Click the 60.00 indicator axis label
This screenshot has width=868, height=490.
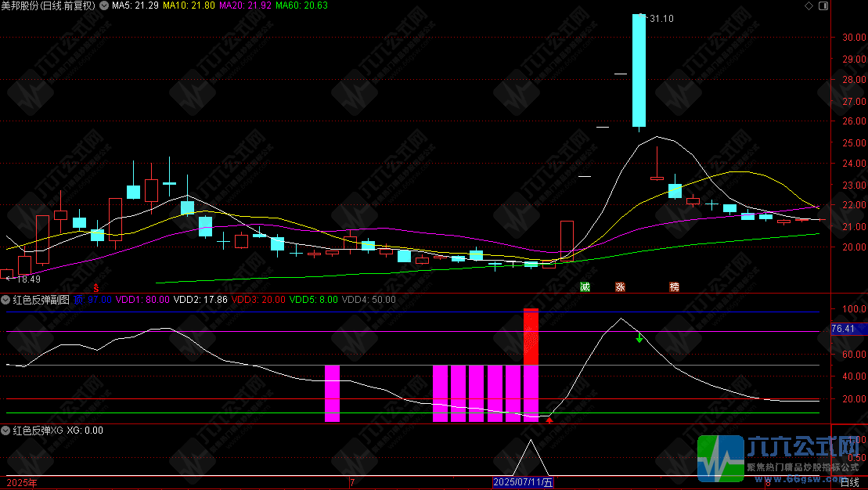(x=854, y=355)
